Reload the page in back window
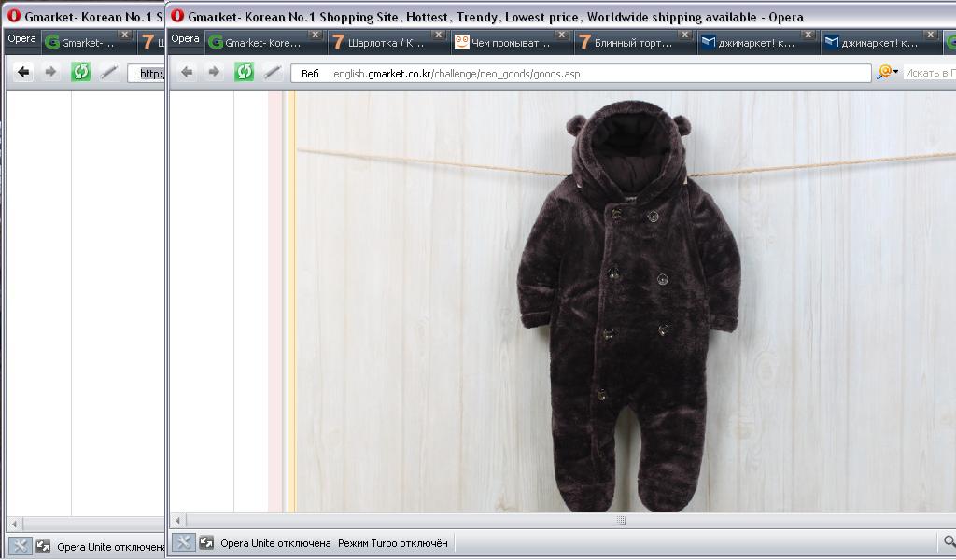The image size is (956, 560). pyautogui.click(x=80, y=73)
